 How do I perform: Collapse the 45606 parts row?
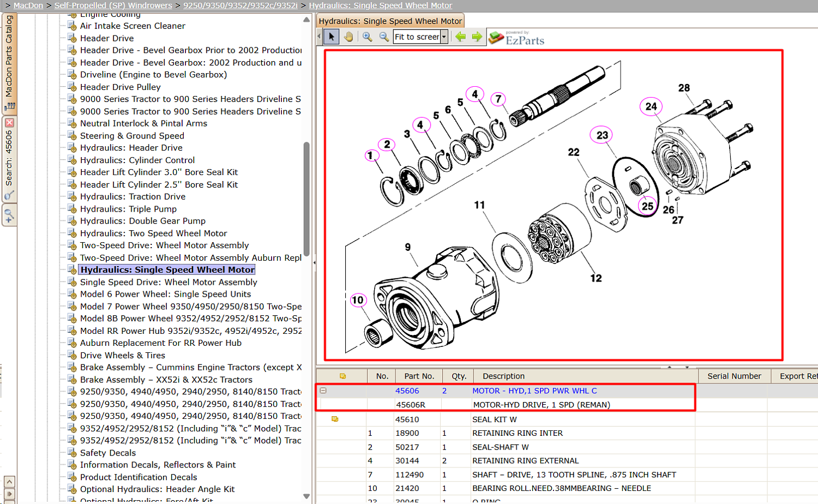tap(323, 391)
